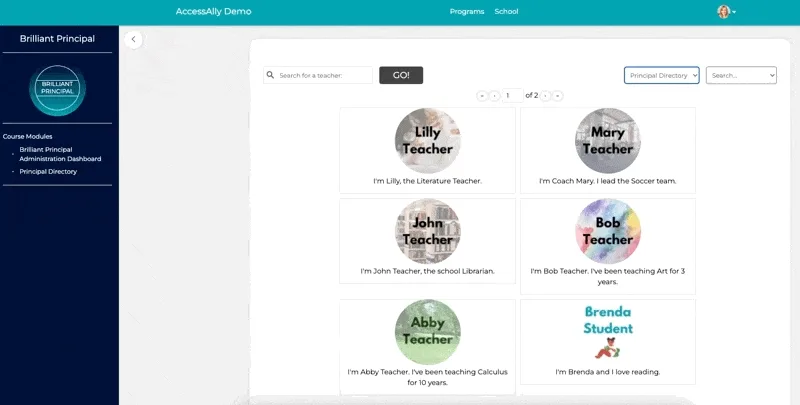Click the Course Modules label

[28, 136]
